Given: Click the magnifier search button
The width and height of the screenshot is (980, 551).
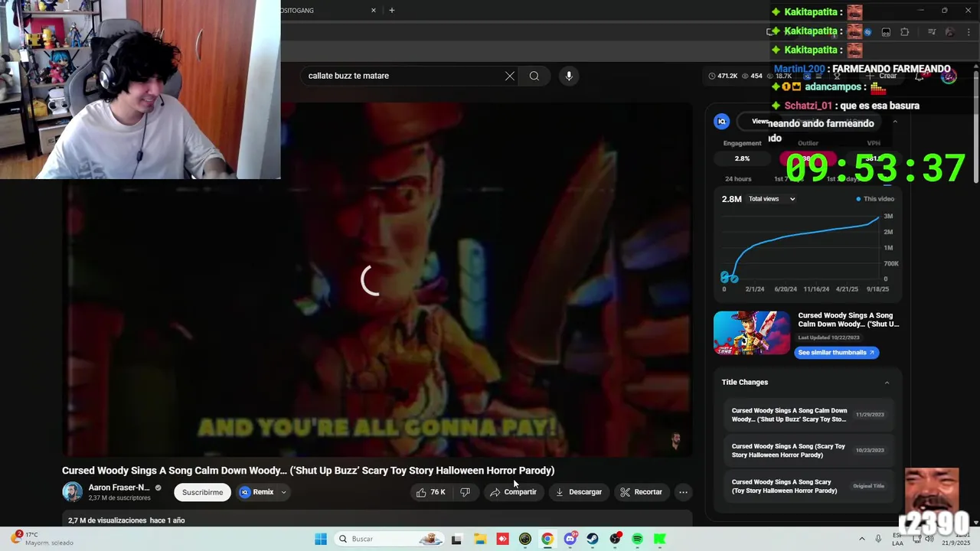Looking at the screenshot, I should point(534,76).
